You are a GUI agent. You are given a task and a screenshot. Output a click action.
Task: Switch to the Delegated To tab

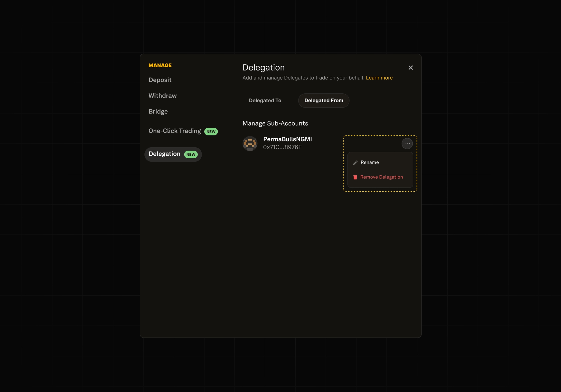click(265, 101)
